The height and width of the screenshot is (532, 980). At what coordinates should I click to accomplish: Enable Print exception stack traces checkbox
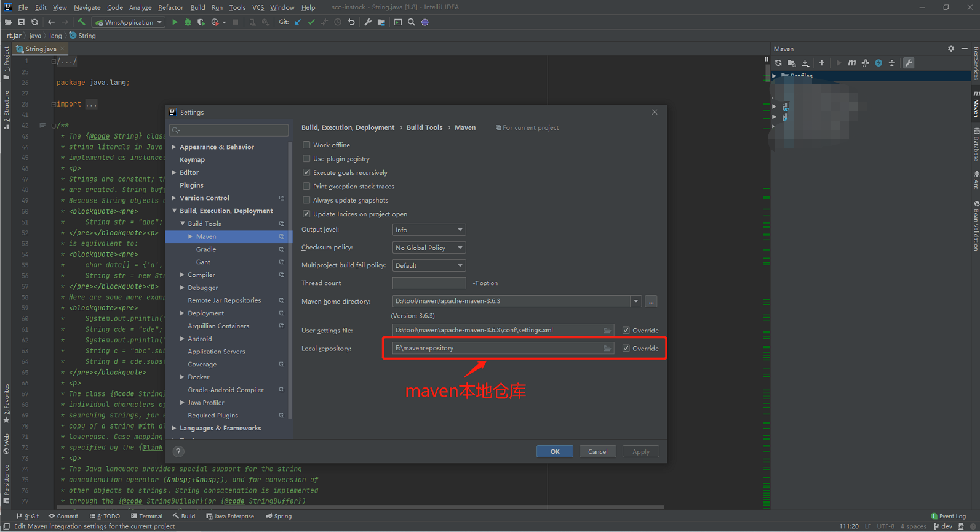pos(306,186)
